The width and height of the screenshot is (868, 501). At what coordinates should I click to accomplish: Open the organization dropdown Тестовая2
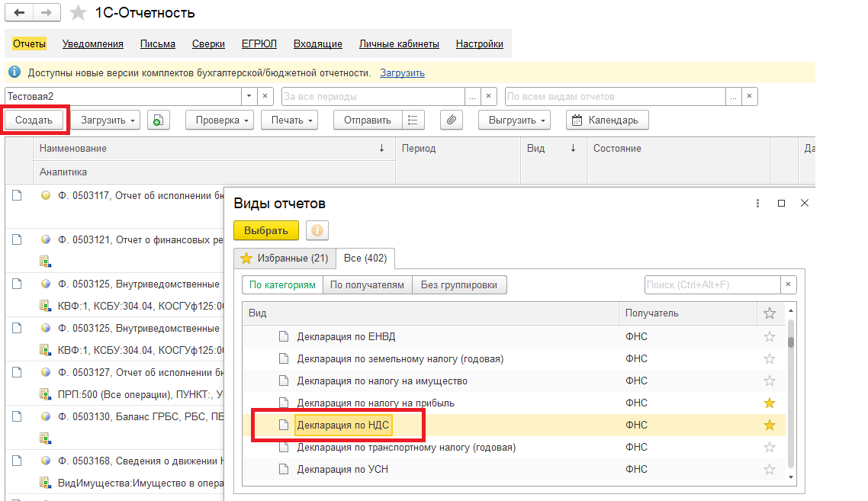249,96
